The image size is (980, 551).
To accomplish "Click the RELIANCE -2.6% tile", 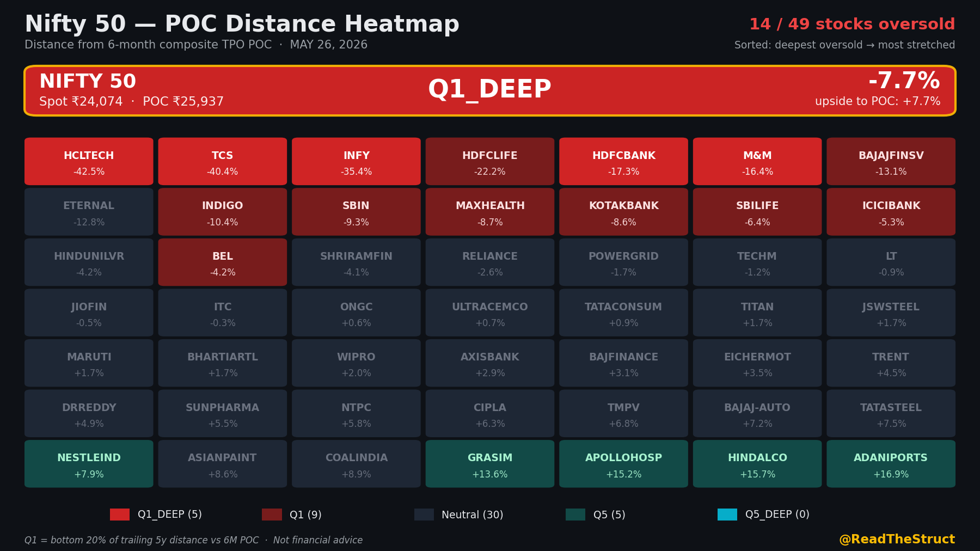I will (x=490, y=262).
